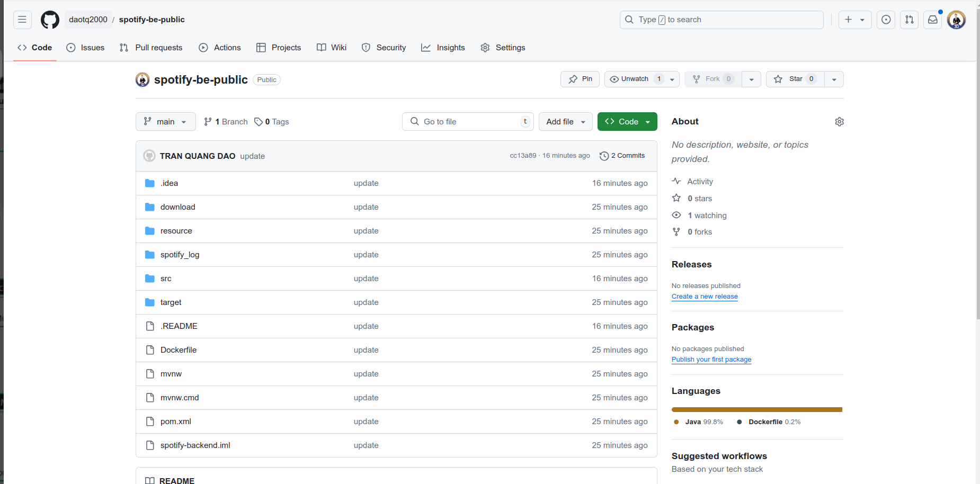Go to GitHub home via Octocat logo
Screen dimensions: 980x484
tap(50, 20)
